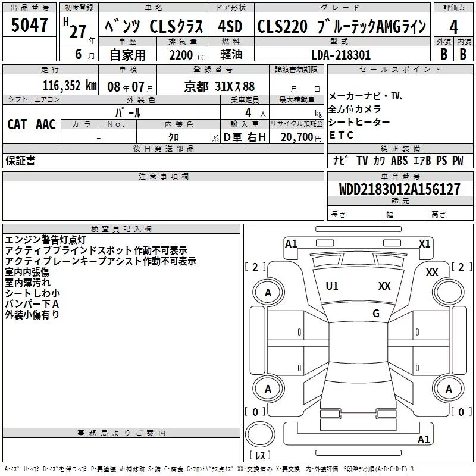Click the genuine equipment line ナビ TV カワ ABS エアB PS PW
This screenshot has width=476, height=476.
[x=398, y=160]
